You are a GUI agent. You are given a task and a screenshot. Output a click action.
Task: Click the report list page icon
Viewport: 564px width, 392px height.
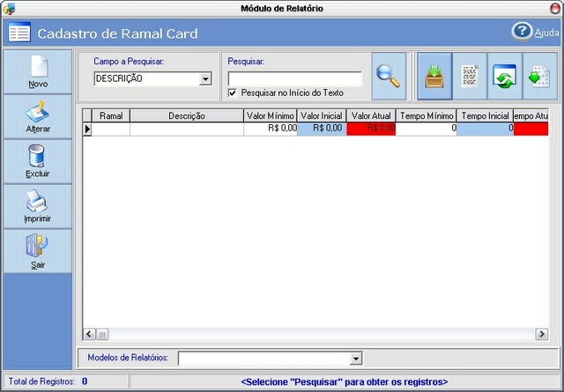click(x=470, y=77)
